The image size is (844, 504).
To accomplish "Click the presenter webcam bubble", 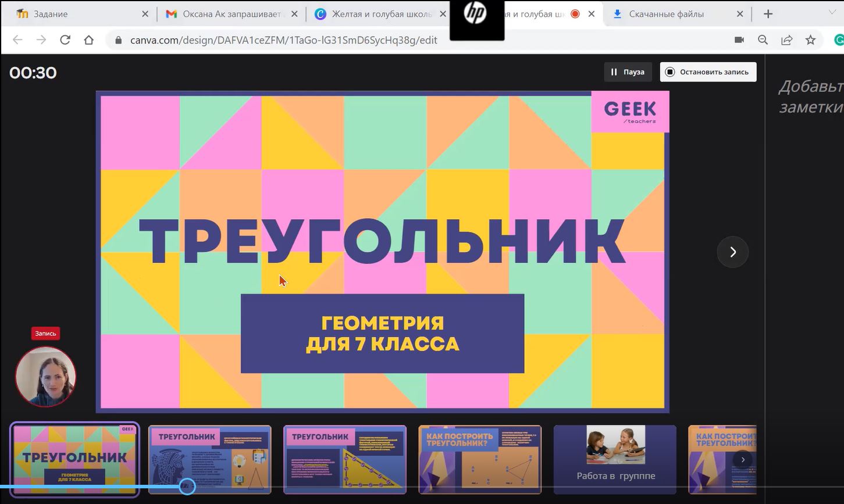I will (45, 377).
